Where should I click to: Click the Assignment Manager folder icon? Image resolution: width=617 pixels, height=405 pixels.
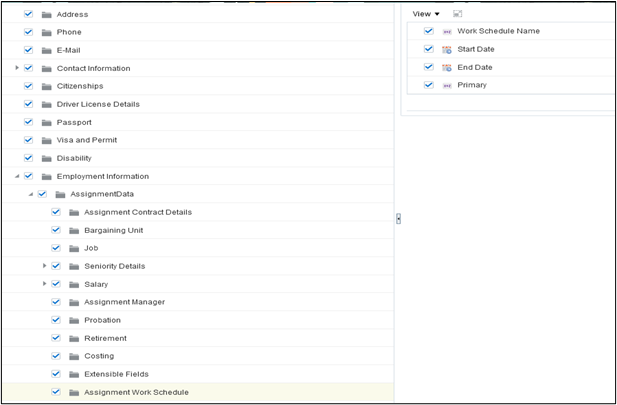[74, 302]
